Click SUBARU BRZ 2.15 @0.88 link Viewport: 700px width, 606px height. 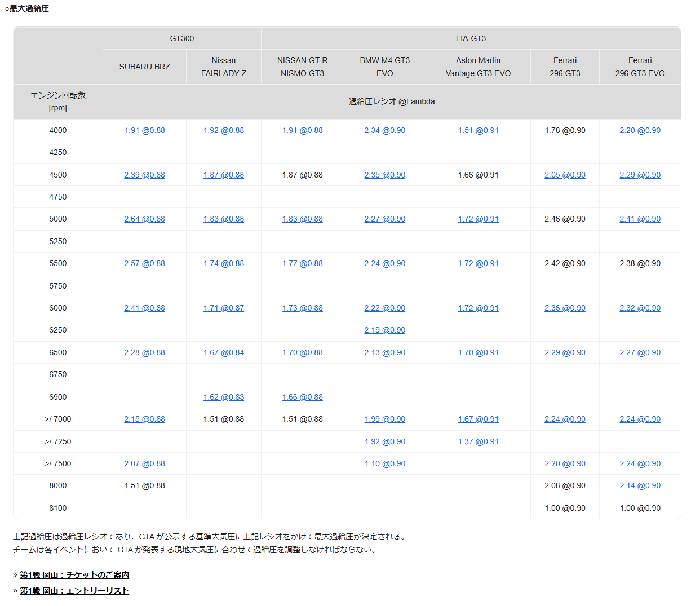coord(145,419)
